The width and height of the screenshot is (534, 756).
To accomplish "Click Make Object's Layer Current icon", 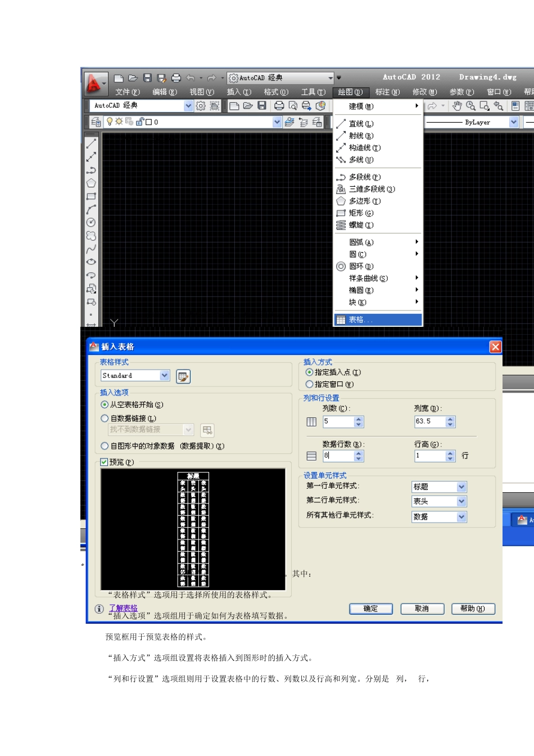I will coord(289,121).
